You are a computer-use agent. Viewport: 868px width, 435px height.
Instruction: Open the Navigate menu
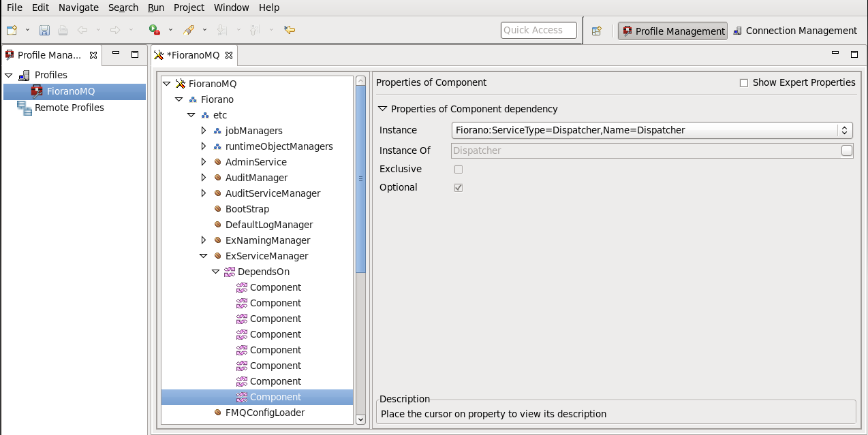(78, 7)
